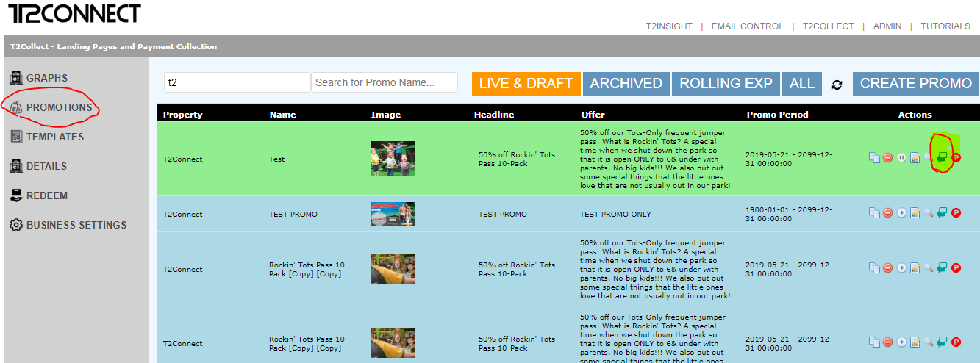Pause the live Test promotion

(x=901, y=158)
